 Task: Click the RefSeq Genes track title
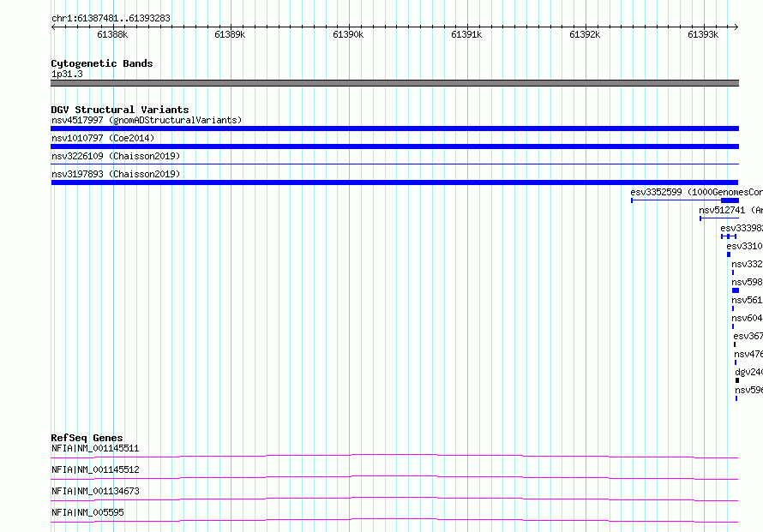point(87,438)
